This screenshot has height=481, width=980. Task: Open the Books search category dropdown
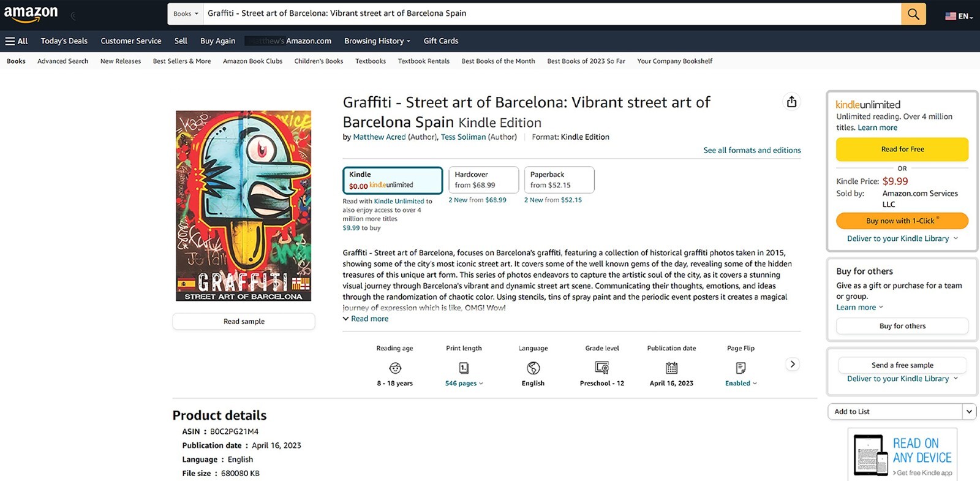186,13
